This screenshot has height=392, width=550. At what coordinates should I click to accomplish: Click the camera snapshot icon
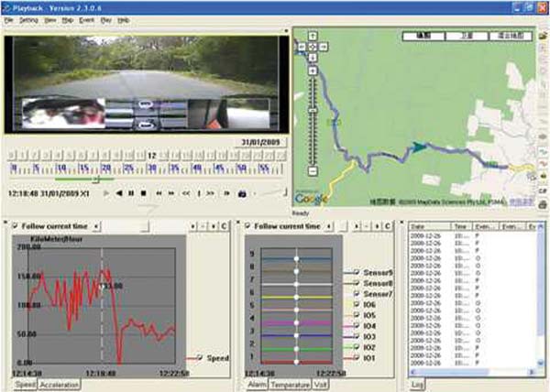(x=241, y=193)
